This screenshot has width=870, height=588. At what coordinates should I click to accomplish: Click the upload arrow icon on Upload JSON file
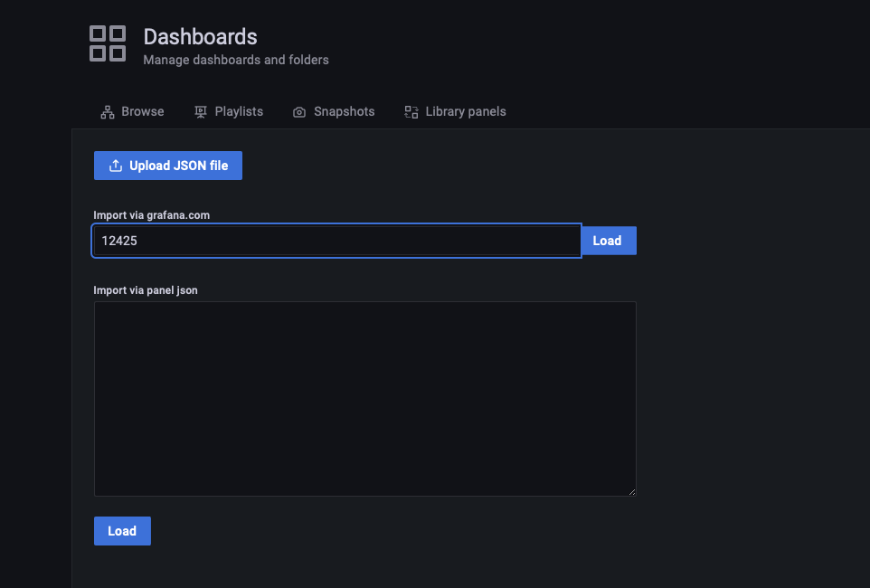click(x=115, y=166)
